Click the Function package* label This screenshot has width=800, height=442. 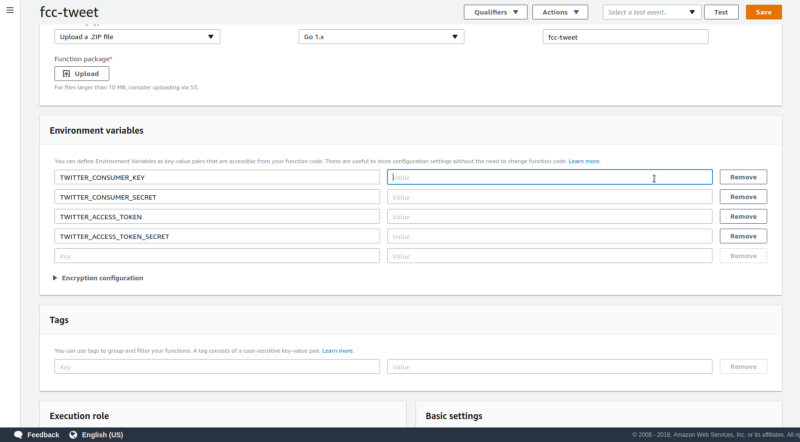(x=83, y=59)
